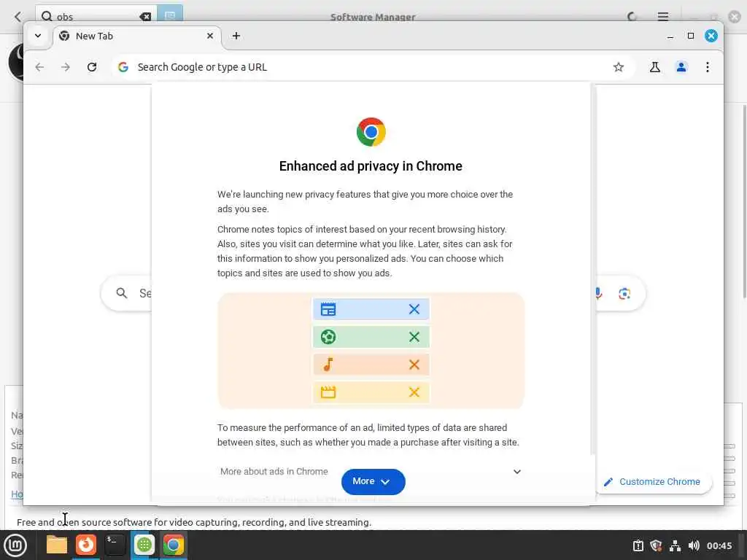
Task: Click the Chrome forward navigation arrow
Action: [x=66, y=67]
